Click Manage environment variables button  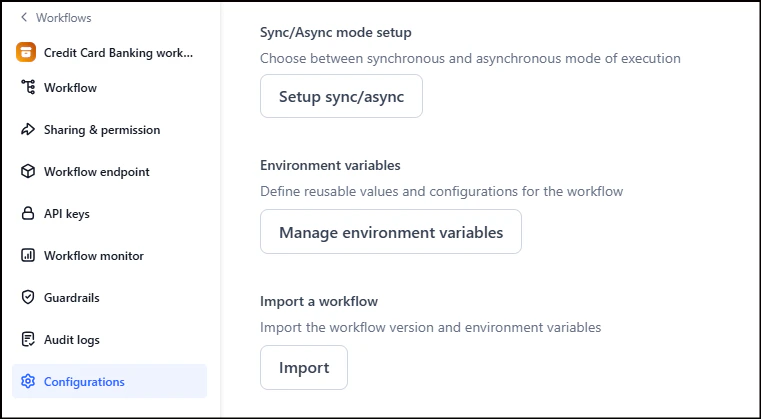(391, 232)
